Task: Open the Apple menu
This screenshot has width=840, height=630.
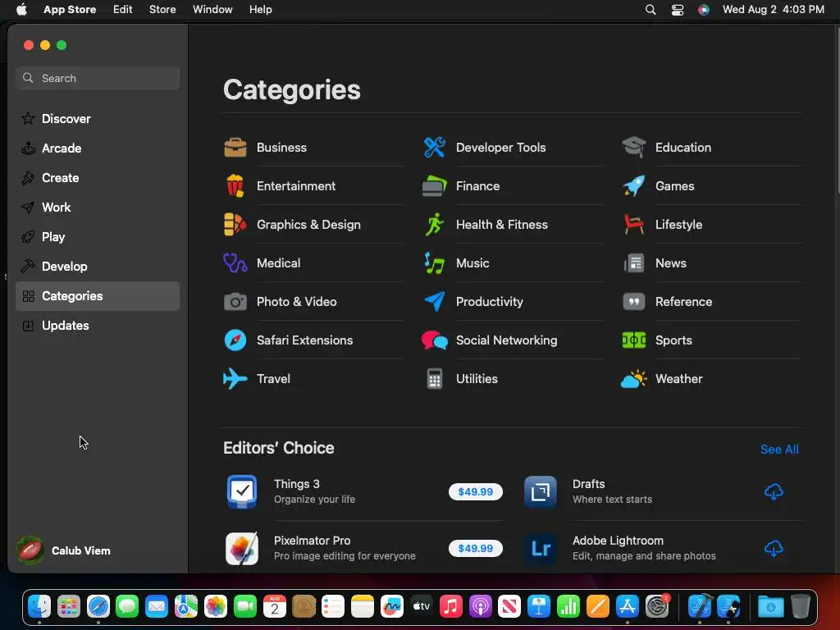Action: pos(21,9)
